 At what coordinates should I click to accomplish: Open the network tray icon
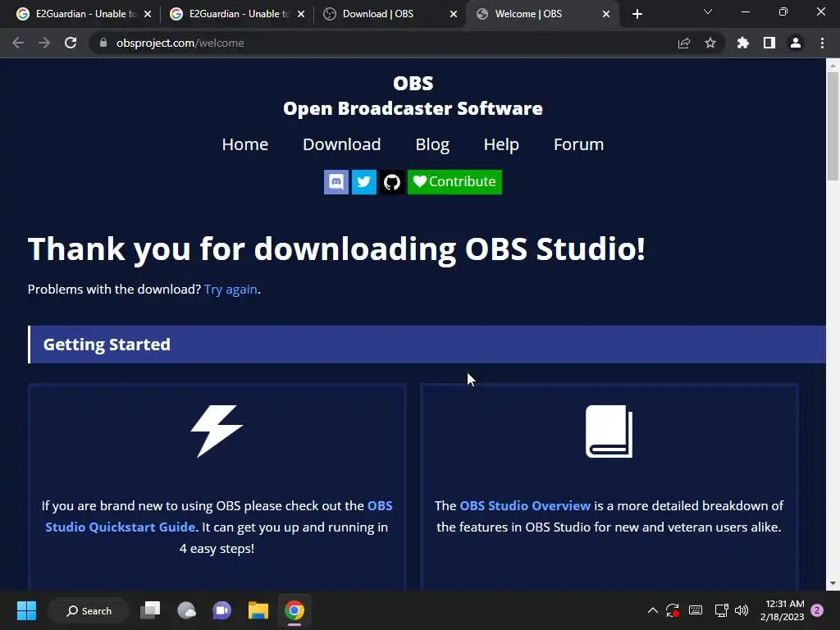click(x=721, y=610)
